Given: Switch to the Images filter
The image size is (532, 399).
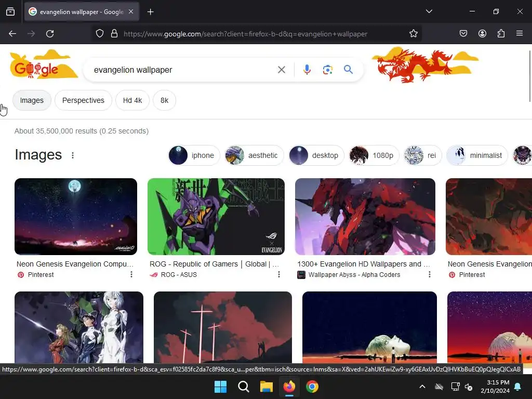Looking at the screenshot, I should coord(32,100).
